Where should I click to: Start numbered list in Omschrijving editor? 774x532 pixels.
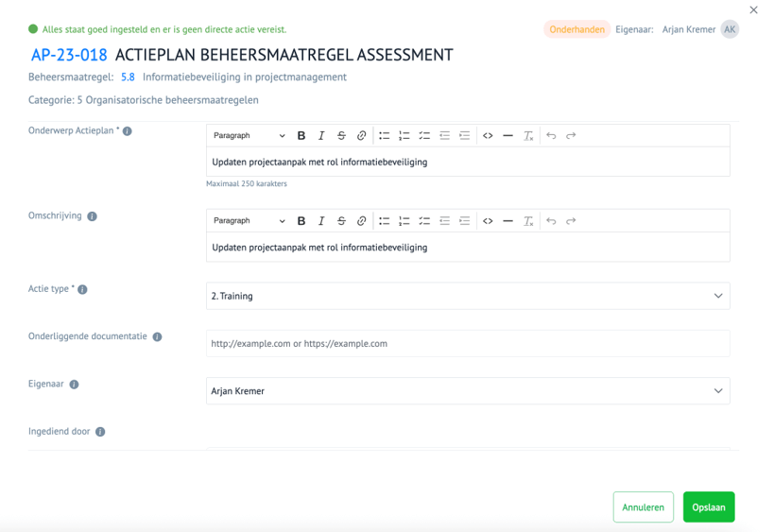click(404, 221)
